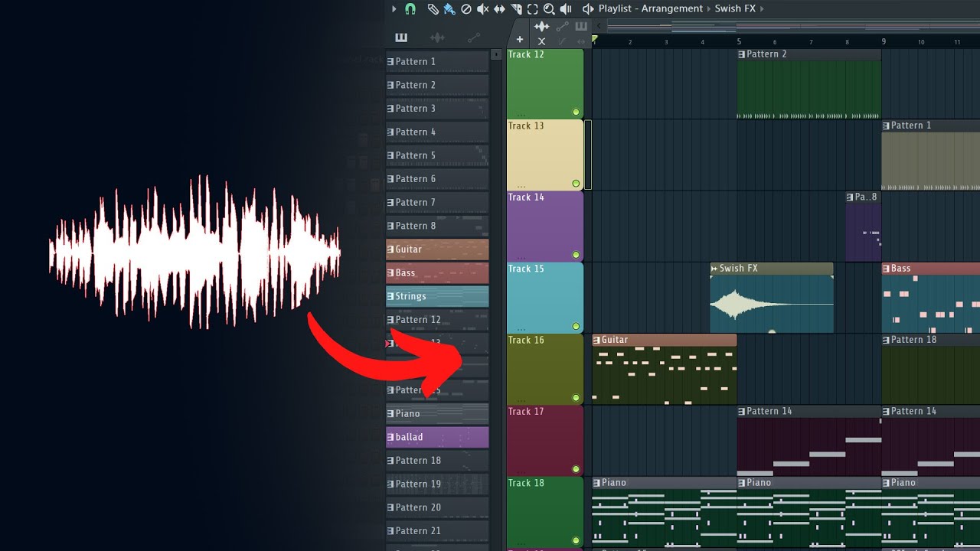Viewport: 980px width, 551px height.
Task: Select the Slice tool icon
Action: pyautogui.click(x=516, y=9)
